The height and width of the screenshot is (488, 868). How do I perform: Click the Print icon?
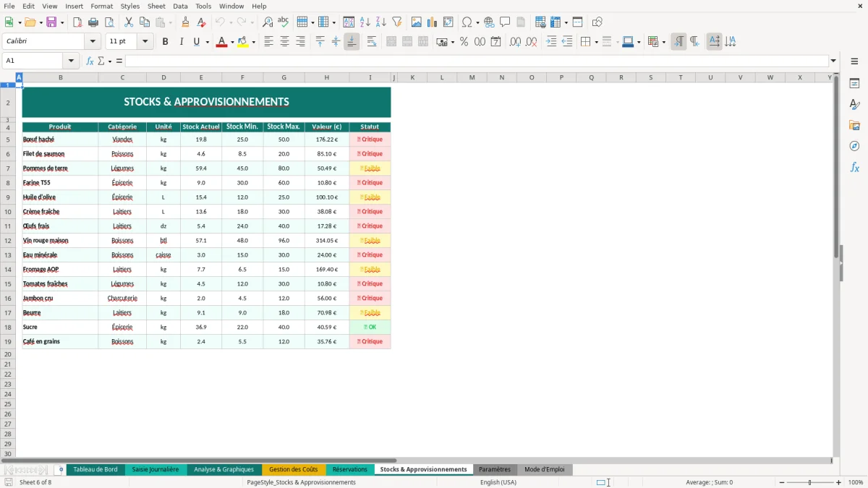tap(93, 22)
